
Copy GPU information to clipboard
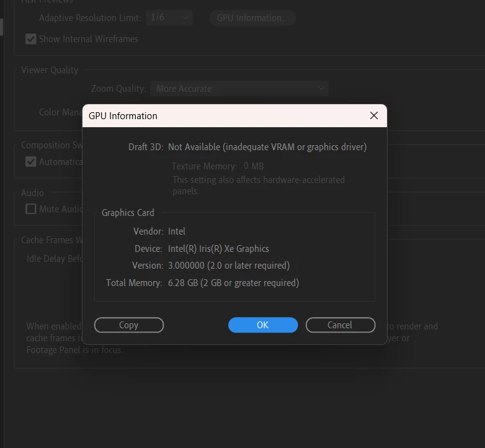(x=129, y=325)
